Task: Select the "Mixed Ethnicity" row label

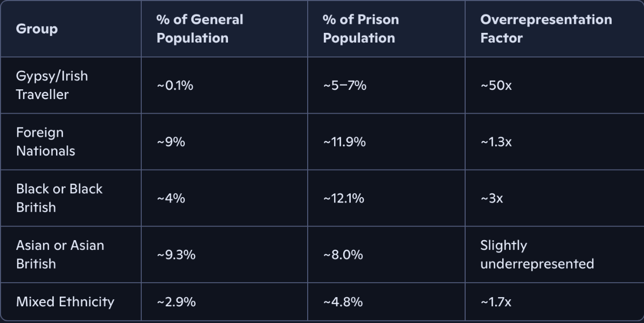Action: pos(65,302)
